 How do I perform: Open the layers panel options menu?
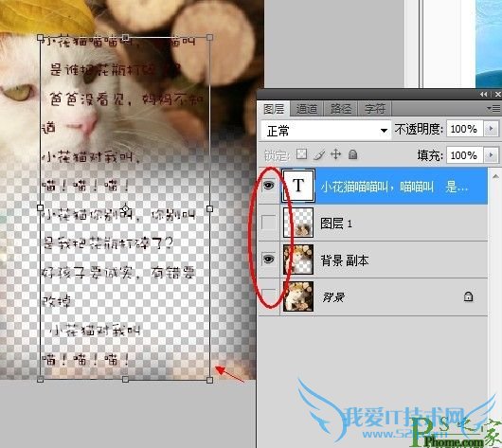tap(493, 109)
